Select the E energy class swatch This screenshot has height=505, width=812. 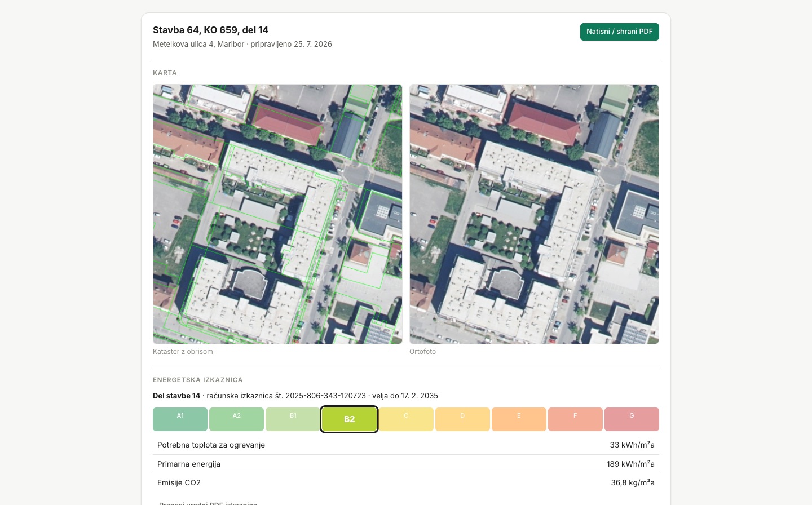[519, 419]
